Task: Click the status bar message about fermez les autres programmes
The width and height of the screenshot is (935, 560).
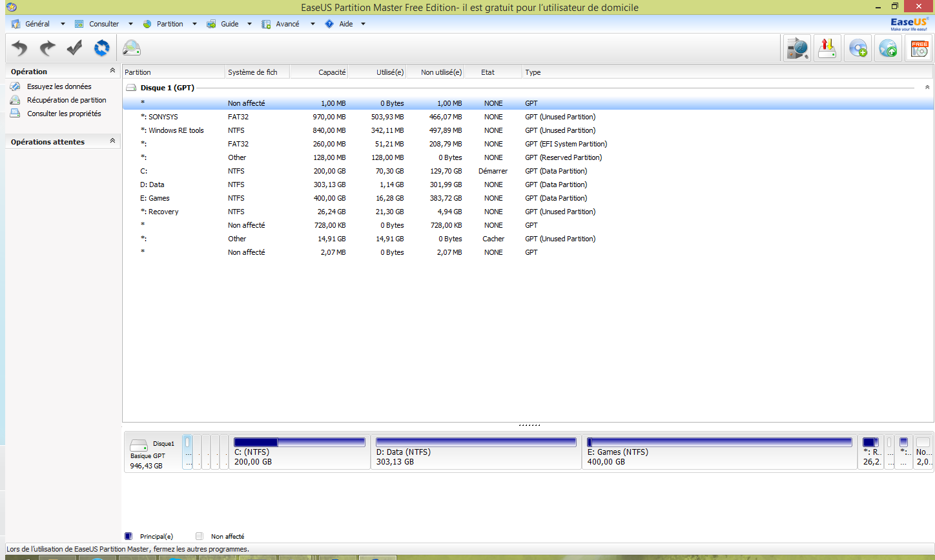Action: click(x=128, y=549)
